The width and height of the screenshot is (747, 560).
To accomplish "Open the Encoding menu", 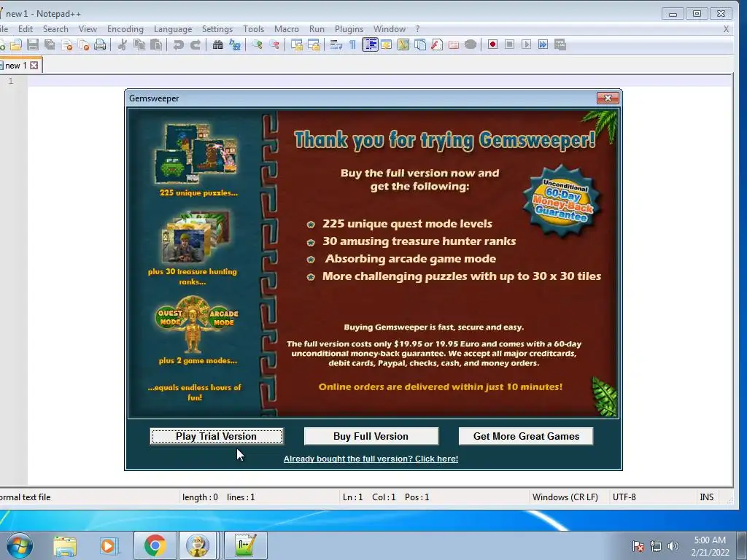I will 125,29.
